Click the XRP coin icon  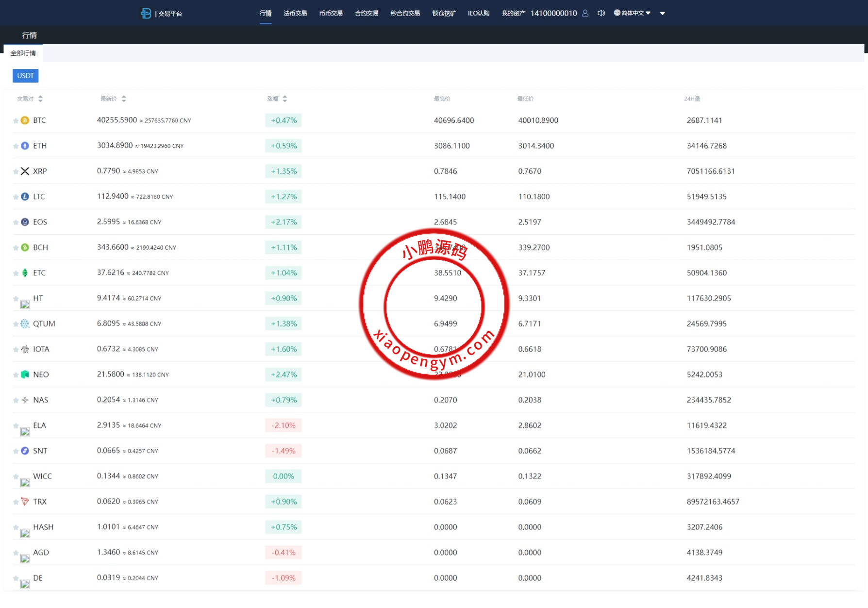coord(25,171)
